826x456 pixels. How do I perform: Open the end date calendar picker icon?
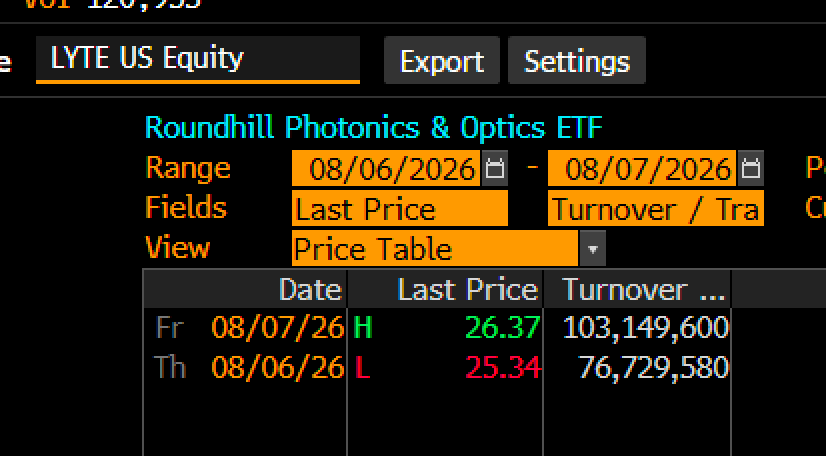[x=750, y=168]
